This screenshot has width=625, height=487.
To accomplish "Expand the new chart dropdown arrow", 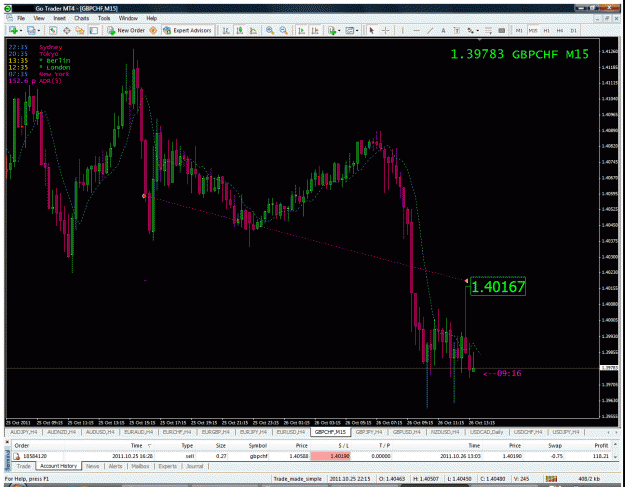I will pyautogui.click(x=20, y=31).
